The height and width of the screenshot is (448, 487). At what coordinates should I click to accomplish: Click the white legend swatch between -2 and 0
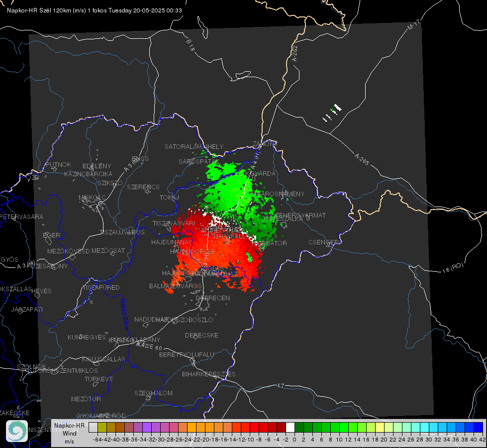(290, 427)
